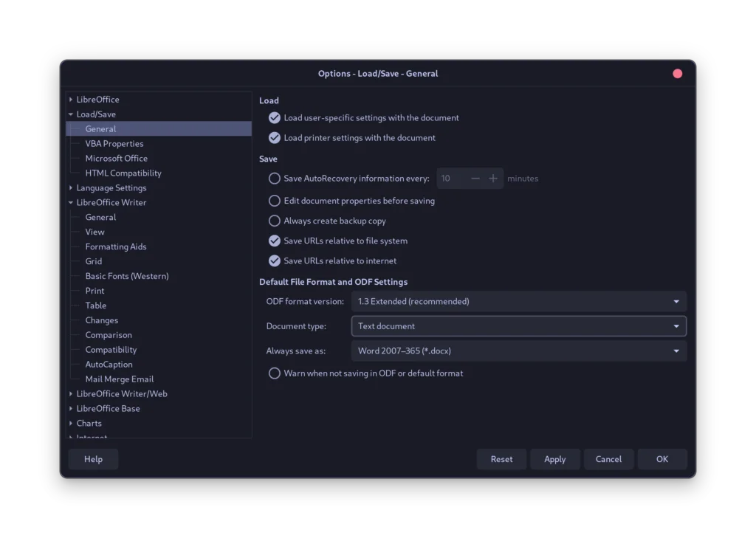The height and width of the screenshot is (538, 756).
Task: Enable Save AutoRecovery information checkbox
Action: coord(275,179)
